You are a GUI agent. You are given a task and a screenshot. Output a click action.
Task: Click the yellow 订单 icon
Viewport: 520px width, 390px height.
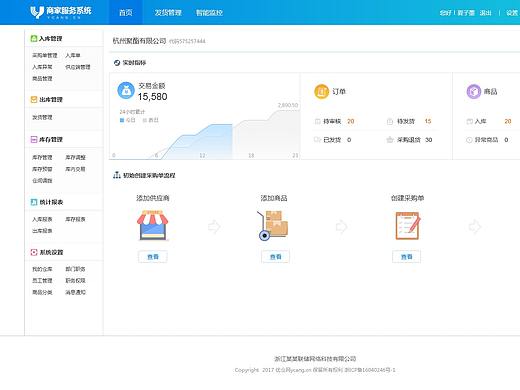(x=322, y=92)
